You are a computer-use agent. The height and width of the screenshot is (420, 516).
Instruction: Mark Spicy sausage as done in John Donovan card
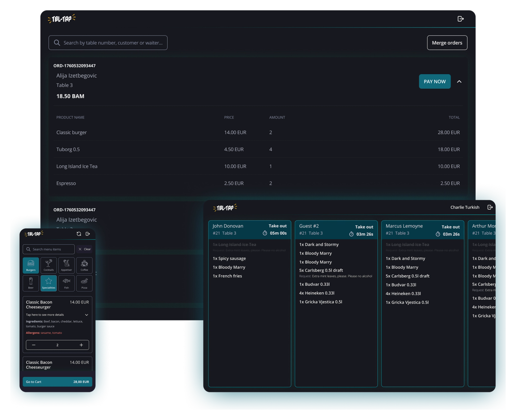tap(229, 258)
